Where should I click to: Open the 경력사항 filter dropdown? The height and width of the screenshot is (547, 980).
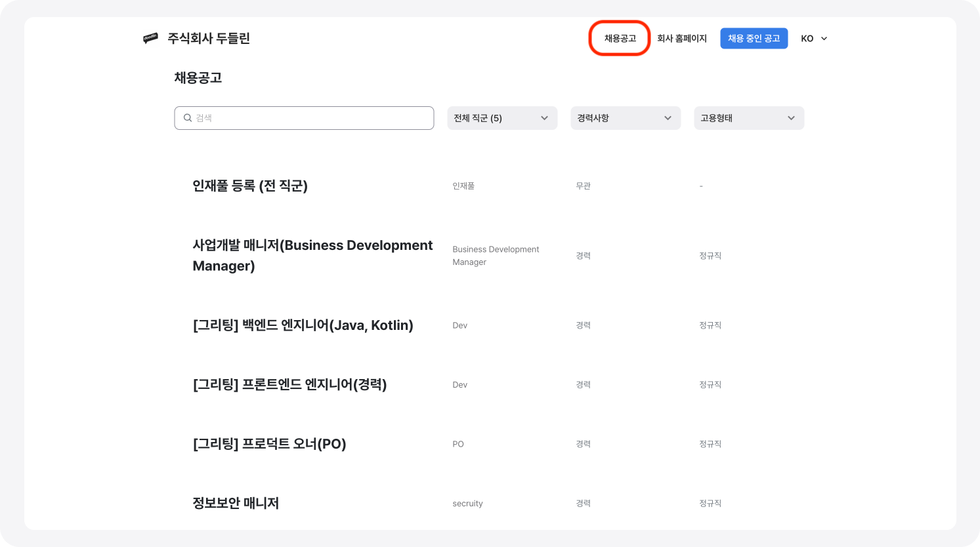point(625,118)
